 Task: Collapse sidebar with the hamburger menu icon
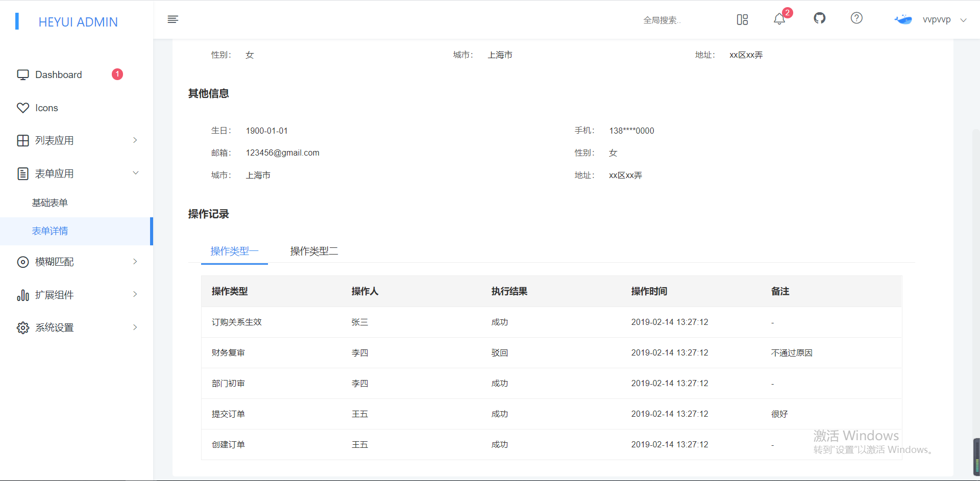(173, 19)
